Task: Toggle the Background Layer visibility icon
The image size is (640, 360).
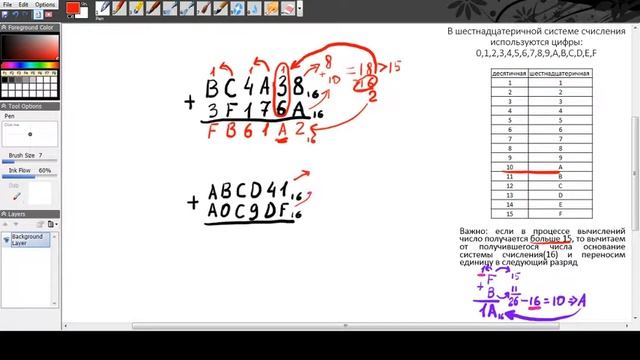Action: [x=6, y=240]
